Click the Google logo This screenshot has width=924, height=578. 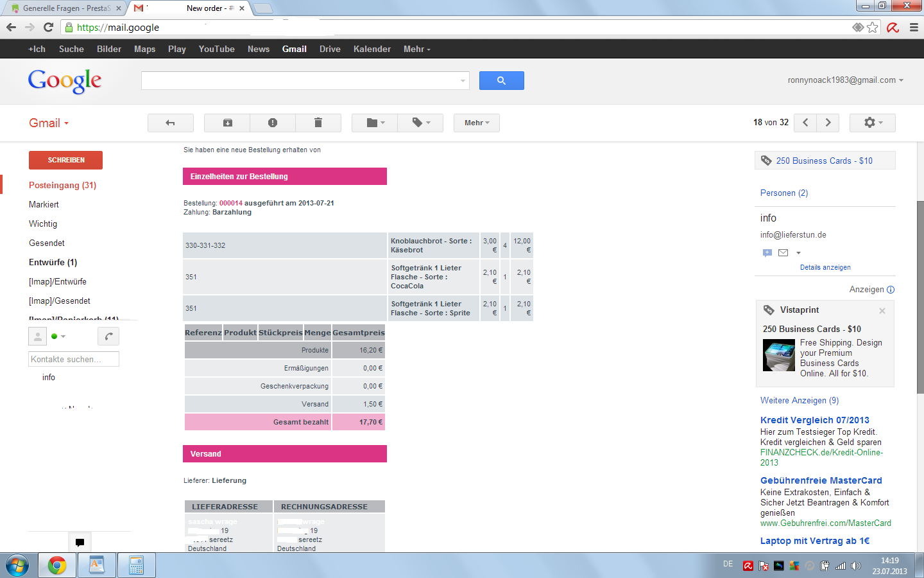pyautogui.click(x=65, y=81)
